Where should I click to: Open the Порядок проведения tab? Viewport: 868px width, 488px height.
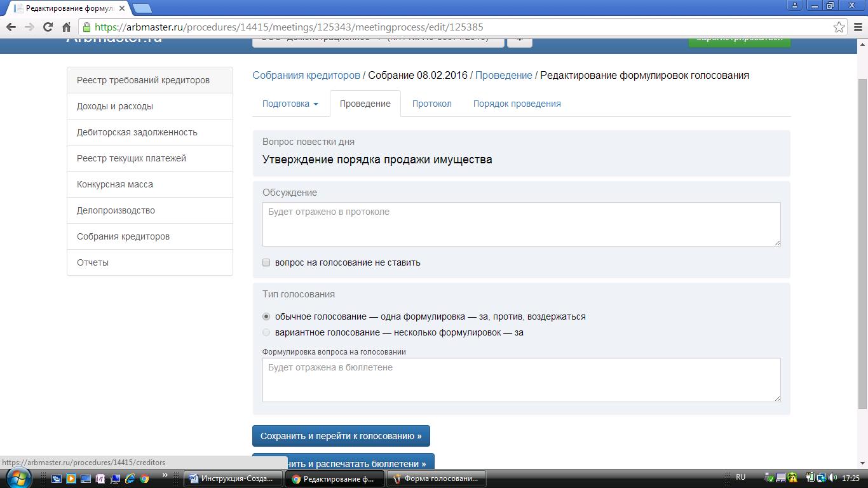click(x=517, y=104)
